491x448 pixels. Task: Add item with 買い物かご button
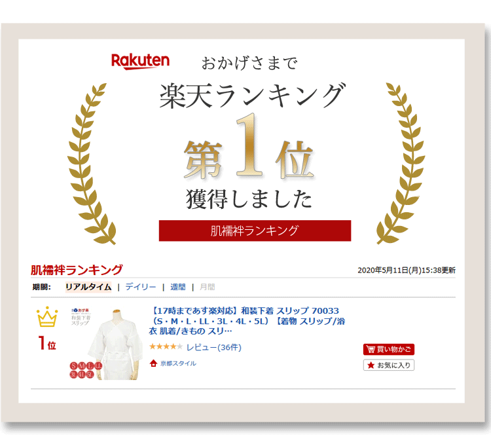click(389, 350)
